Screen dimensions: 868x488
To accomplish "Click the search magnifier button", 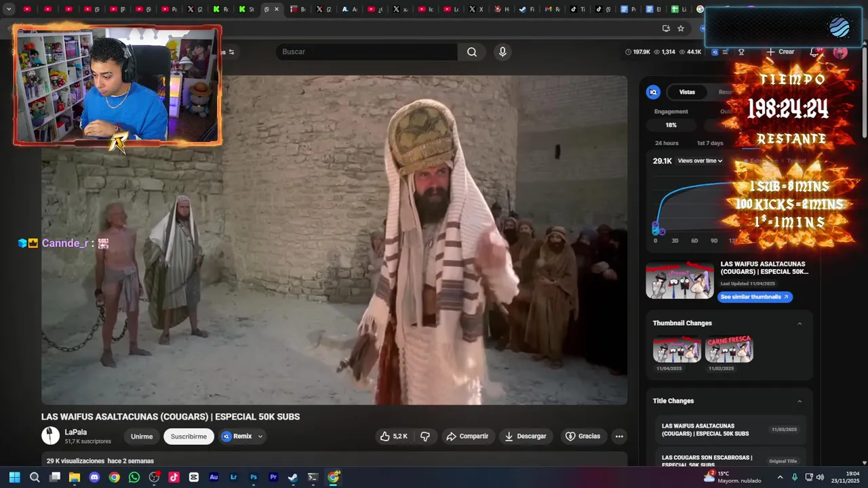I will [x=472, y=52].
